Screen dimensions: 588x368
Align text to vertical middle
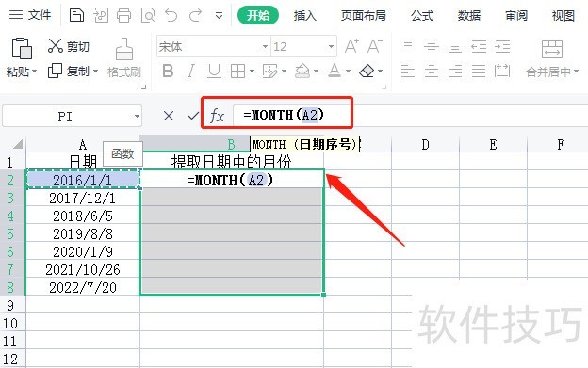pyautogui.click(x=432, y=47)
